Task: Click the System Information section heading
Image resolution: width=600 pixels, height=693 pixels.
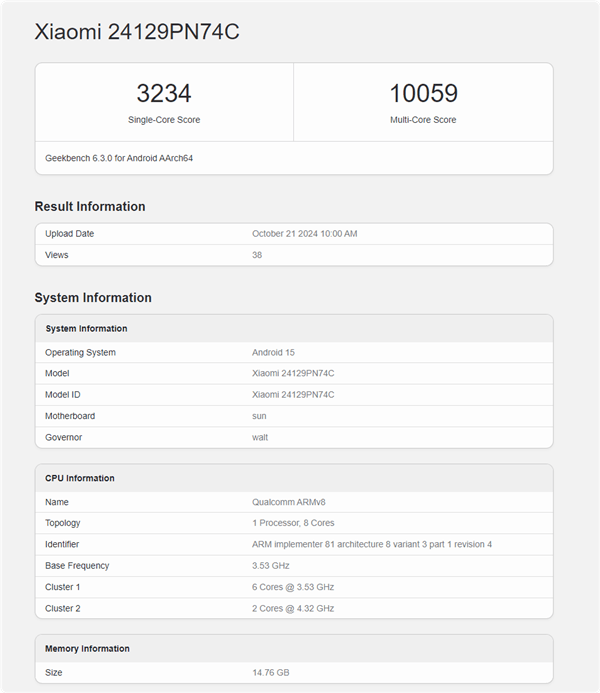Action: [93, 298]
